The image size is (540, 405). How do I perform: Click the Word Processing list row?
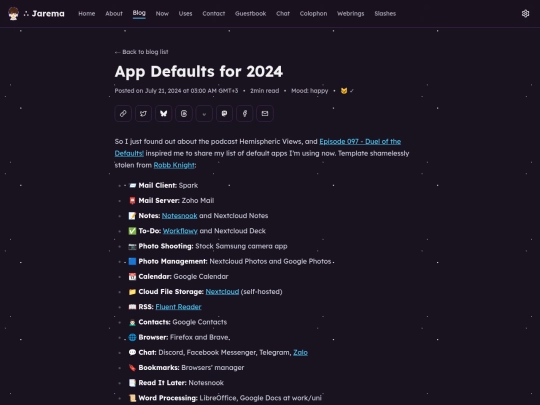[x=225, y=398]
